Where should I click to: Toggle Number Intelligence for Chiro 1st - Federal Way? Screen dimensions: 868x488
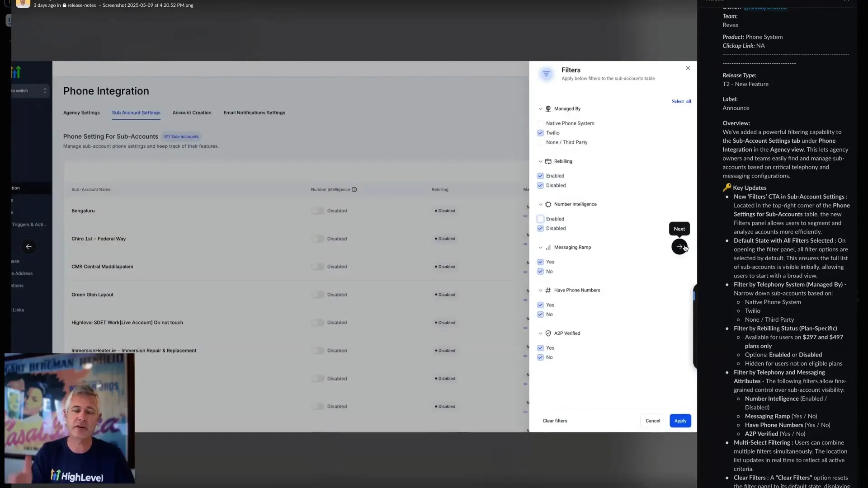coord(317,239)
